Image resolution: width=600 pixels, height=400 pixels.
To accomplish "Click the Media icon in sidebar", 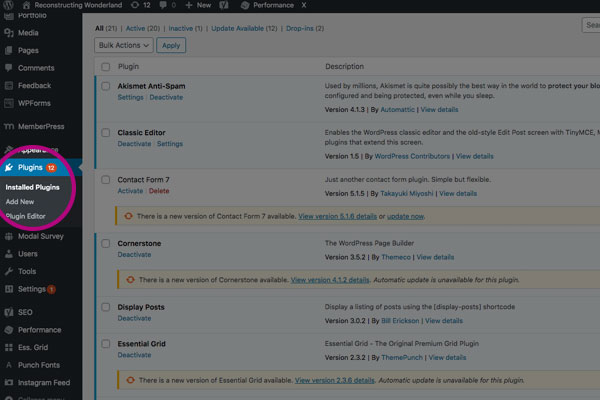I will pyautogui.click(x=8, y=31).
